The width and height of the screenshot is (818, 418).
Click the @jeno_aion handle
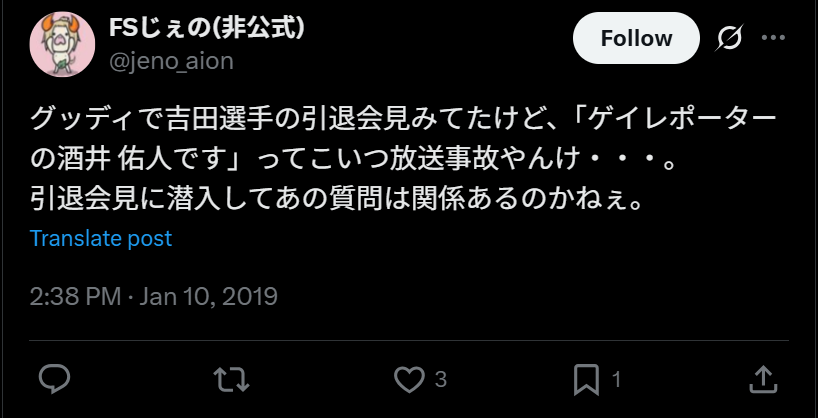tap(171, 62)
